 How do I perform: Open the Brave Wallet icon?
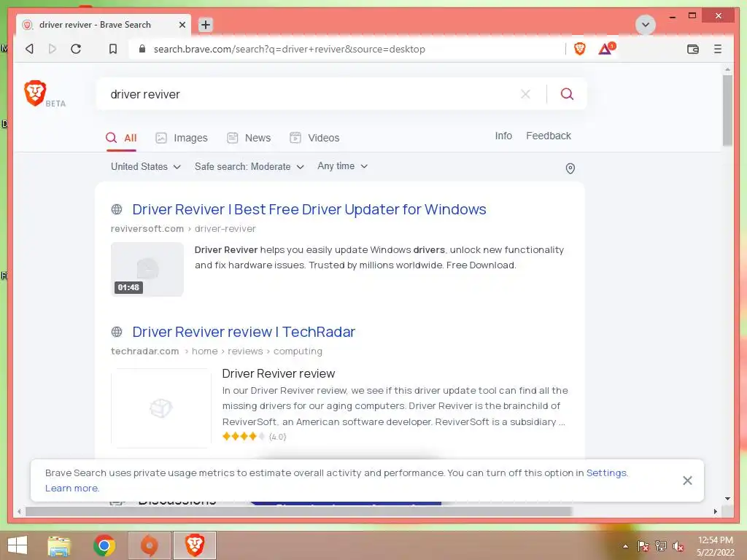click(693, 49)
